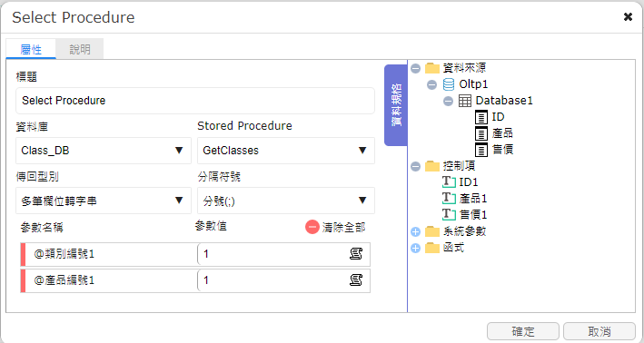This screenshot has height=343, width=644.
Task: Open script editor for @產品編號1 value
Action: coord(356,280)
